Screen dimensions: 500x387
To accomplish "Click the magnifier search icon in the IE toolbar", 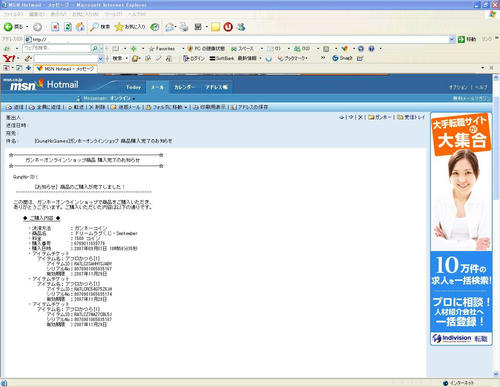I will pyautogui.click(x=94, y=27).
